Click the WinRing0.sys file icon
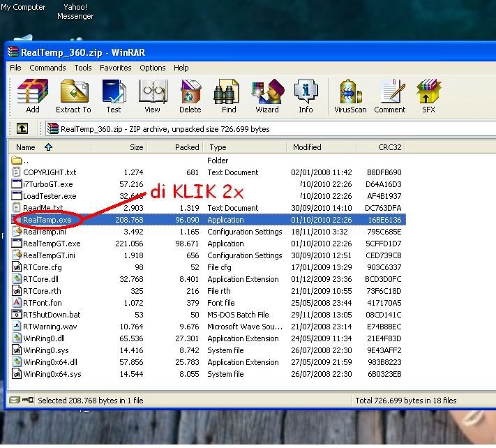The width and height of the screenshot is (496, 448). pos(17,350)
